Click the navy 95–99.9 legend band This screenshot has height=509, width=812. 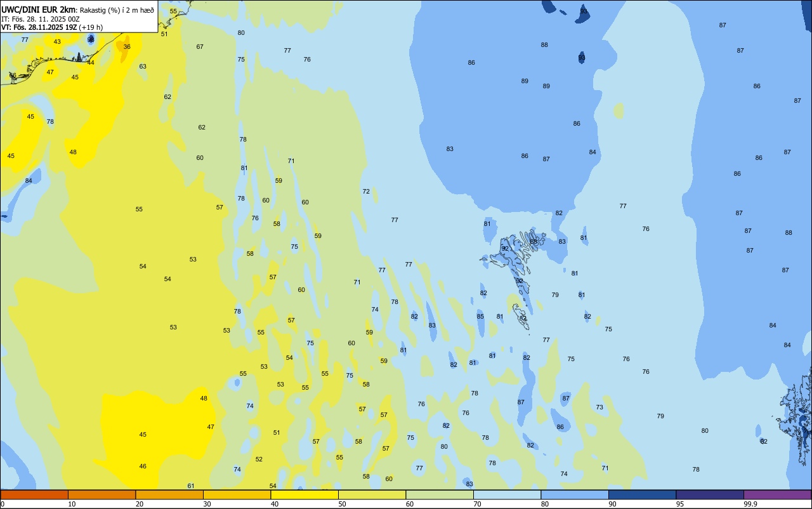tap(710, 494)
